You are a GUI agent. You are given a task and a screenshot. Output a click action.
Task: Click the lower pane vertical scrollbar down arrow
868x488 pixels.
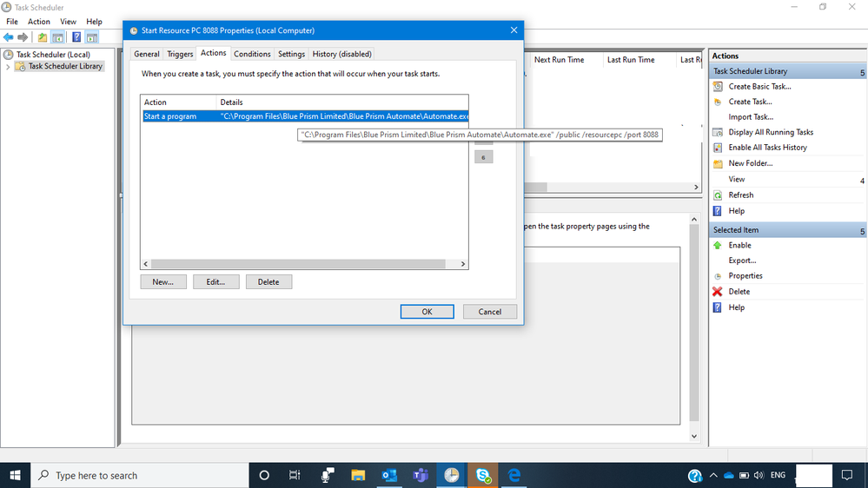click(x=694, y=436)
